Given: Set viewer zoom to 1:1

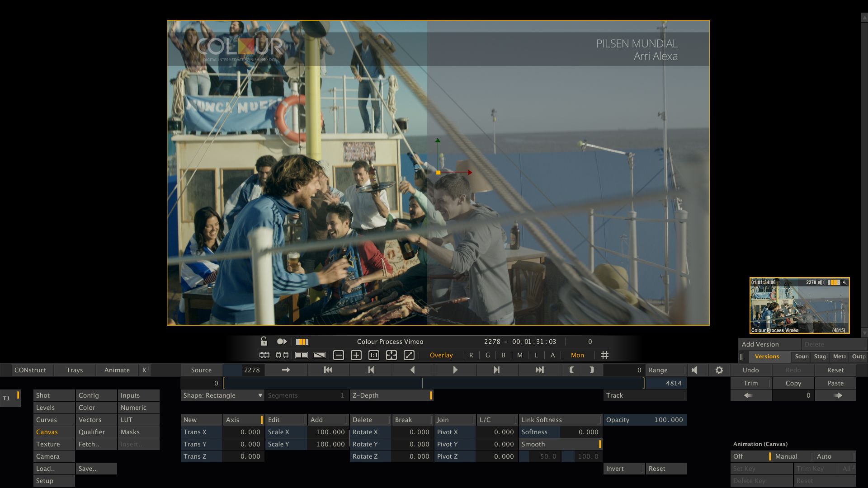Looking at the screenshot, I should pos(374,355).
